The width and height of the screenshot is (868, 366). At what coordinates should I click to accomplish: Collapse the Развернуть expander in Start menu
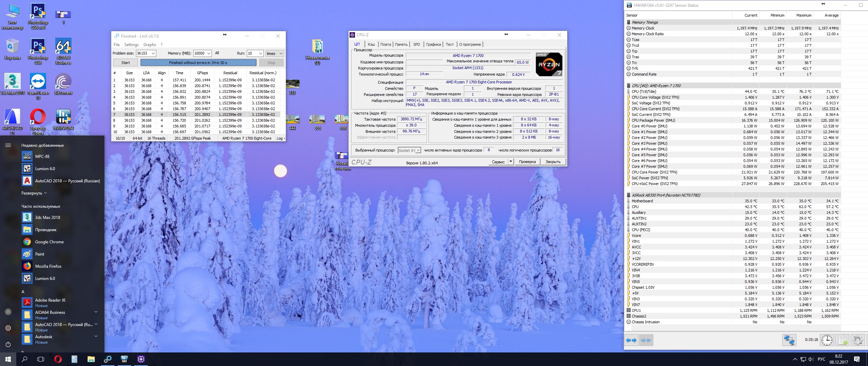34,193
